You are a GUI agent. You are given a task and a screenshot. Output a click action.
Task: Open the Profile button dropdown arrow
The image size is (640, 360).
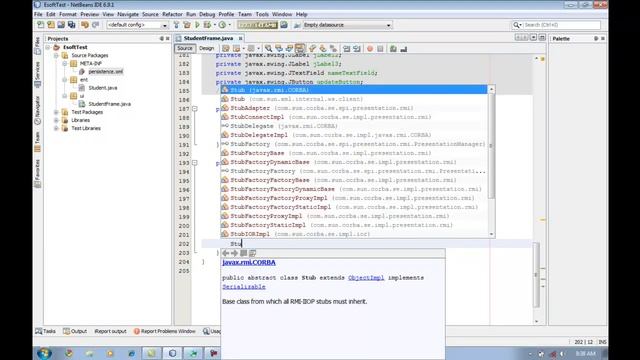point(229,25)
